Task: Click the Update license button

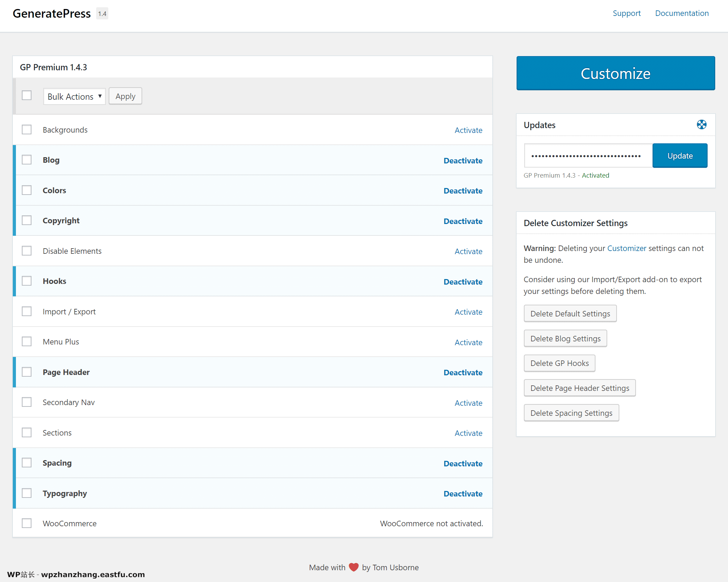Action: pos(680,156)
